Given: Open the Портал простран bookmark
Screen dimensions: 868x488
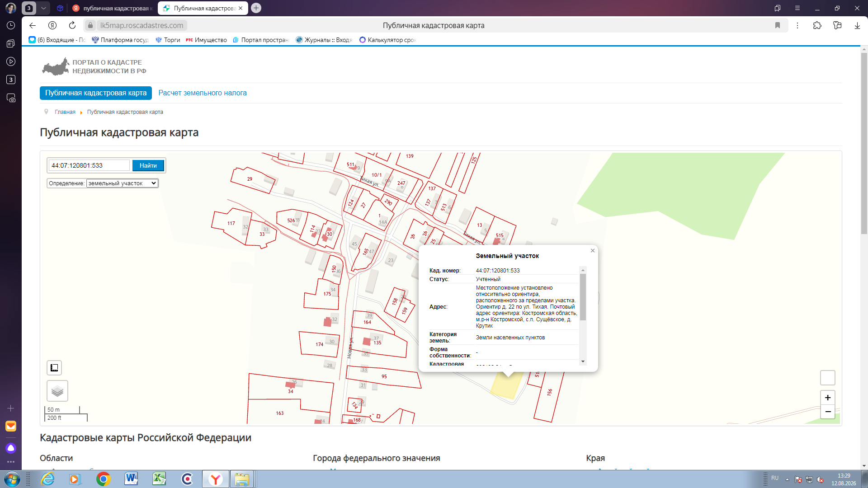Looking at the screenshot, I should [260, 40].
